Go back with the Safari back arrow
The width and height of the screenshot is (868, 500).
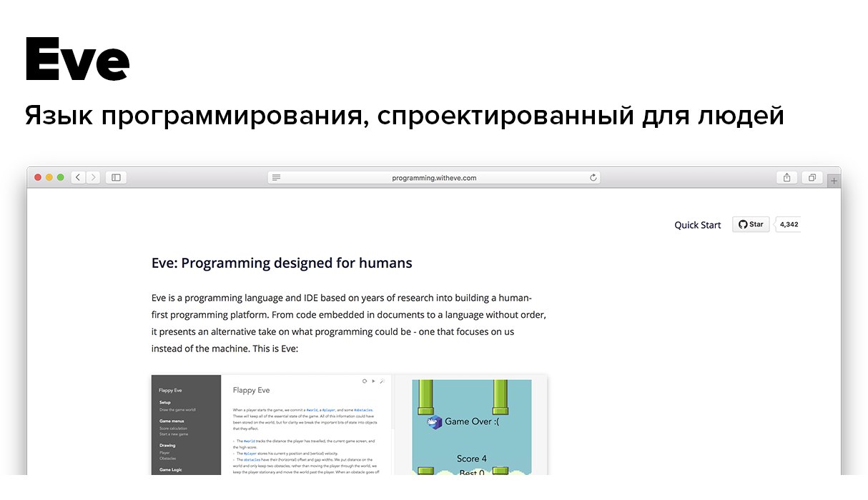point(79,177)
